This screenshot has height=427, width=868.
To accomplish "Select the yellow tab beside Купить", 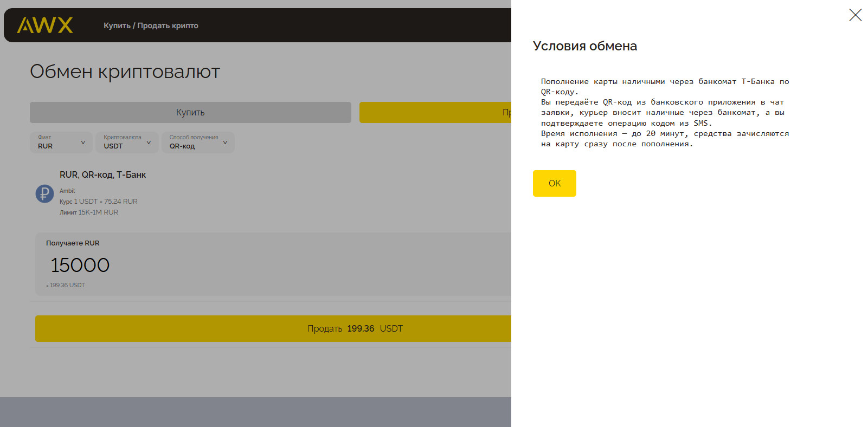I will pos(435,112).
